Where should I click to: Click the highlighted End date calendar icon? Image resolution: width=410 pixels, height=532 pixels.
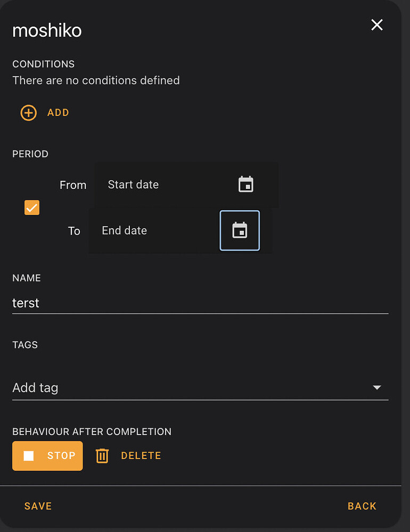tap(240, 230)
